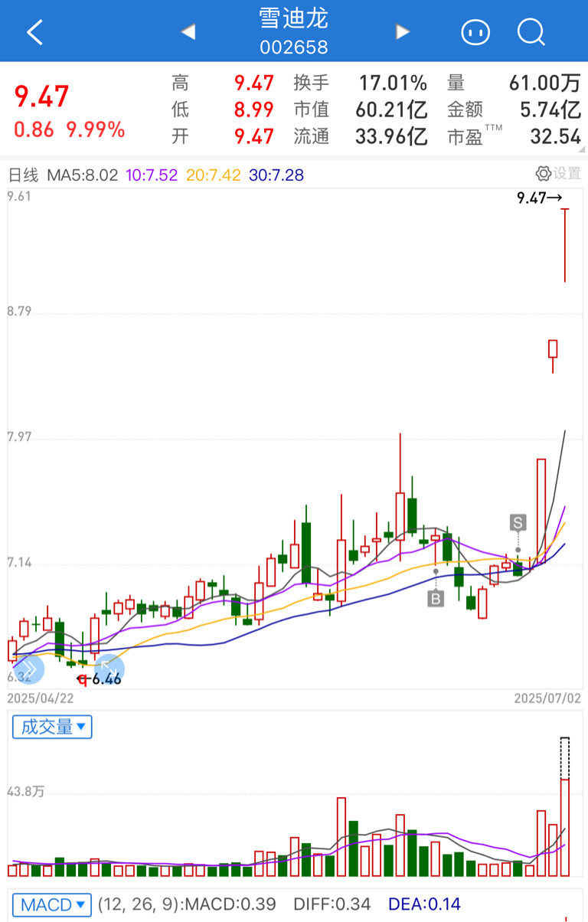Tap stock name 雪迪龙 title
The width and height of the screenshot is (588, 922).
[294, 18]
